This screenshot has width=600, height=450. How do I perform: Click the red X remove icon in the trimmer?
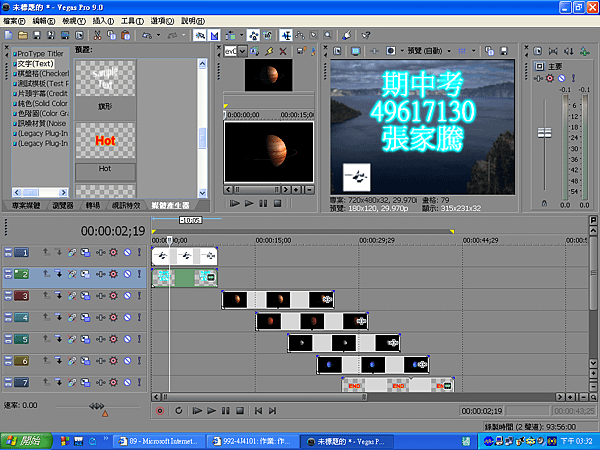tap(283, 51)
